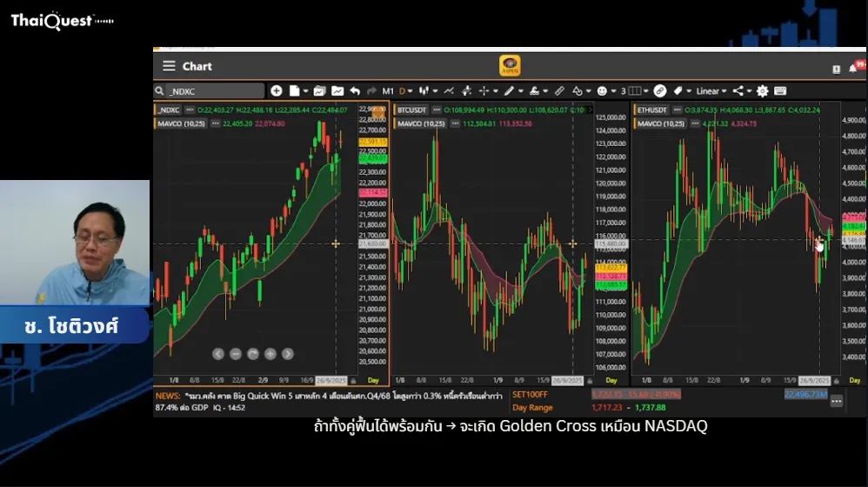
Task: Click the undo arrow in toolbar
Action: pos(355,90)
